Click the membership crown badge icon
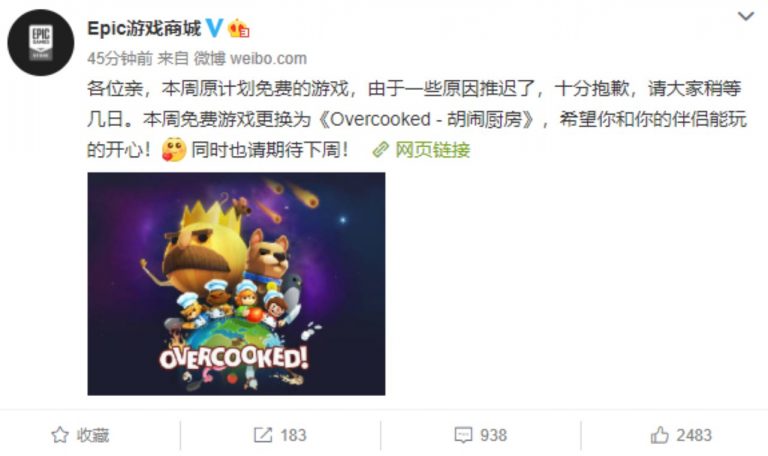This screenshot has height=456, width=768. pyautogui.click(x=239, y=28)
